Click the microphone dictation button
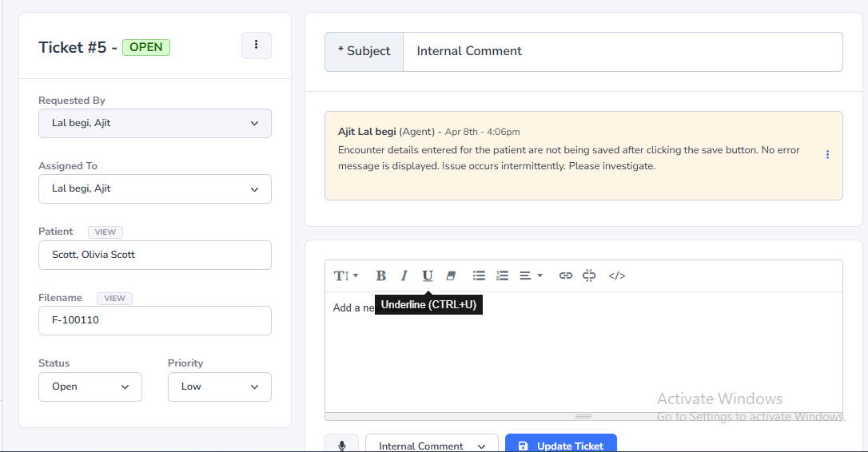The height and width of the screenshot is (452, 868). 342,445
